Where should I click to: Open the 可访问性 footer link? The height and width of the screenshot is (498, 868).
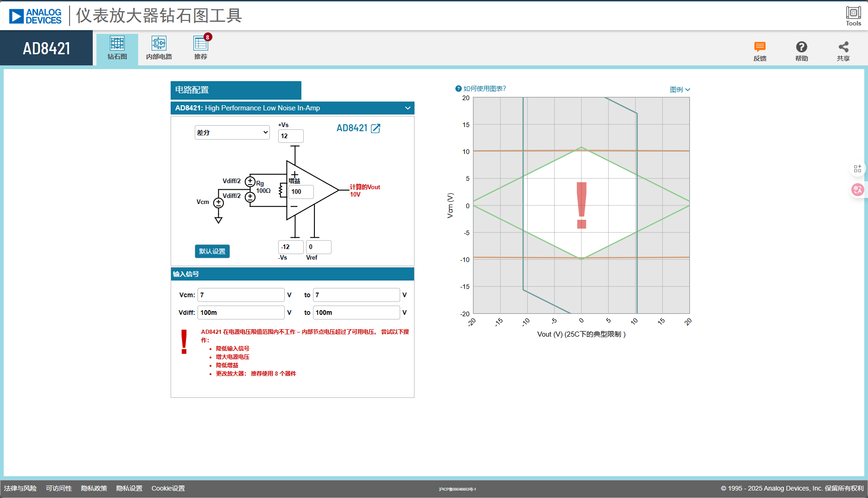point(59,488)
